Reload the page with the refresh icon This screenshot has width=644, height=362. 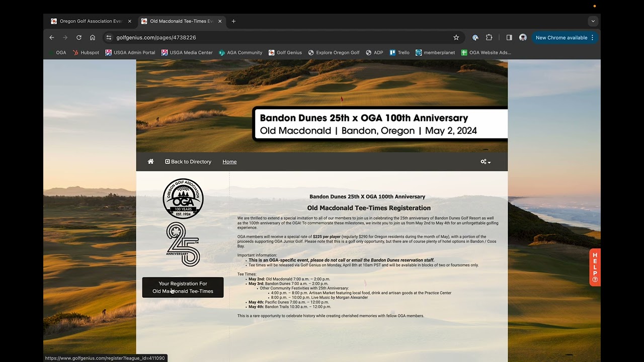(79, 38)
